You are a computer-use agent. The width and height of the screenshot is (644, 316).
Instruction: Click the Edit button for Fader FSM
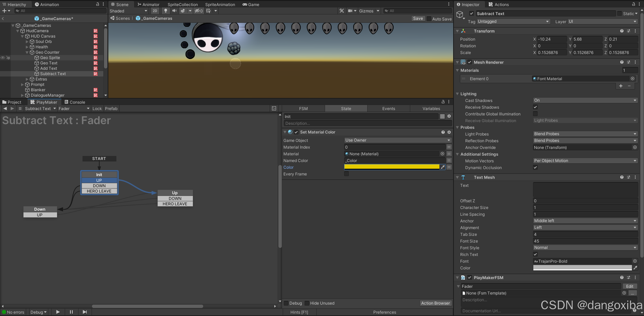tap(630, 286)
